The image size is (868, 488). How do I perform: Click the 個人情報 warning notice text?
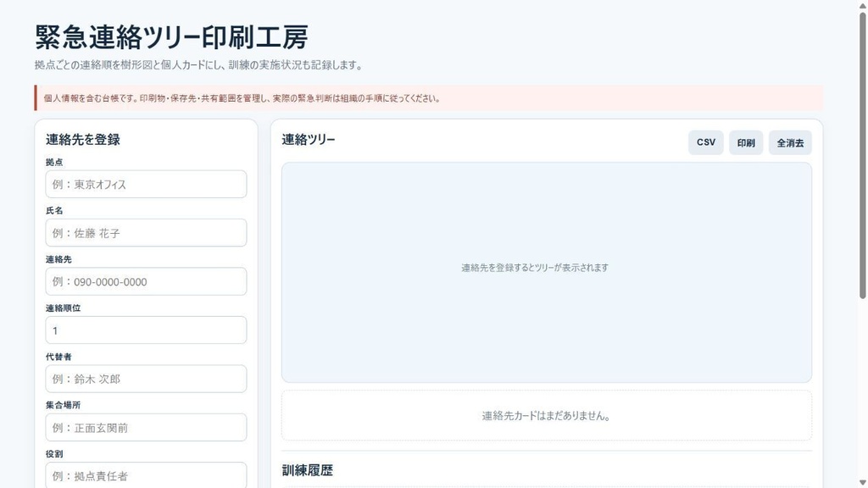(242, 98)
